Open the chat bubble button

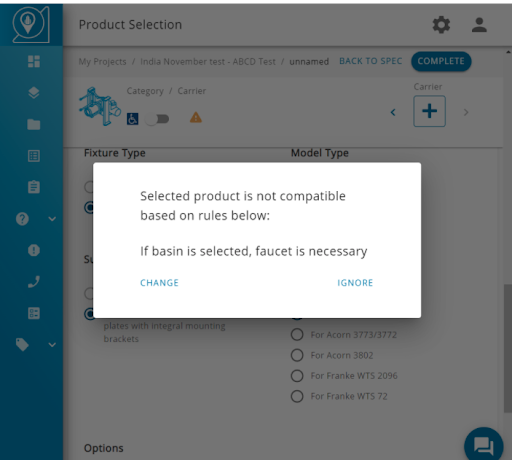click(484, 445)
